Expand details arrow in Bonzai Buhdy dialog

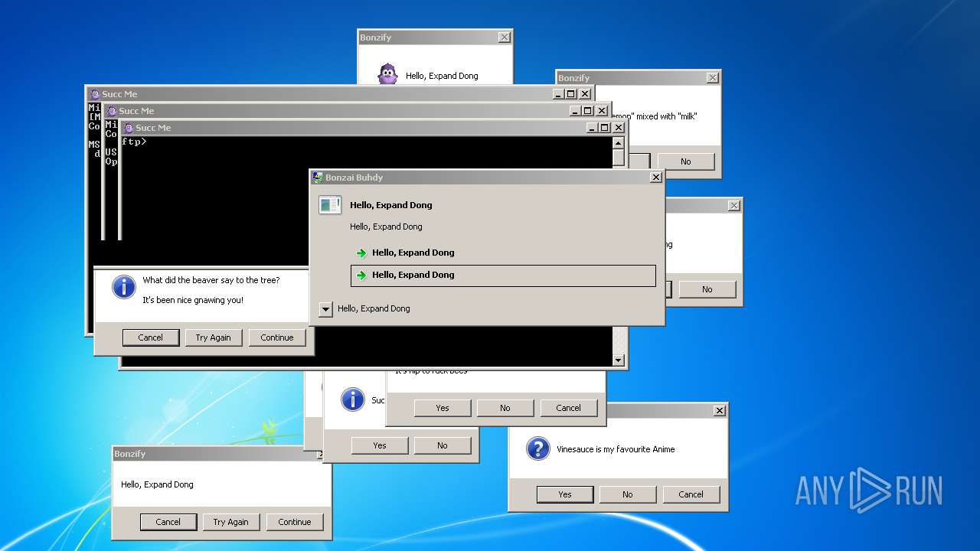tap(325, 309)
